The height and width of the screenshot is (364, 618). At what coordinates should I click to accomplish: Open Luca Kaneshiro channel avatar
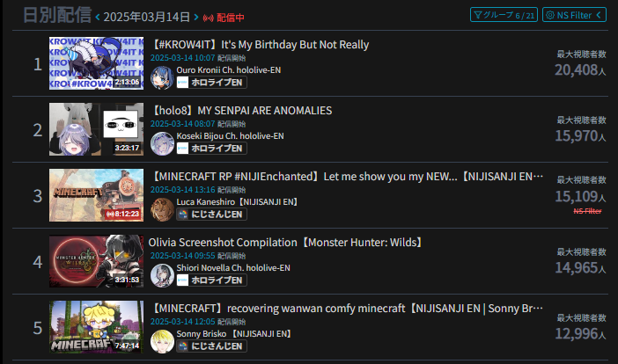click(x=162, y=209)
